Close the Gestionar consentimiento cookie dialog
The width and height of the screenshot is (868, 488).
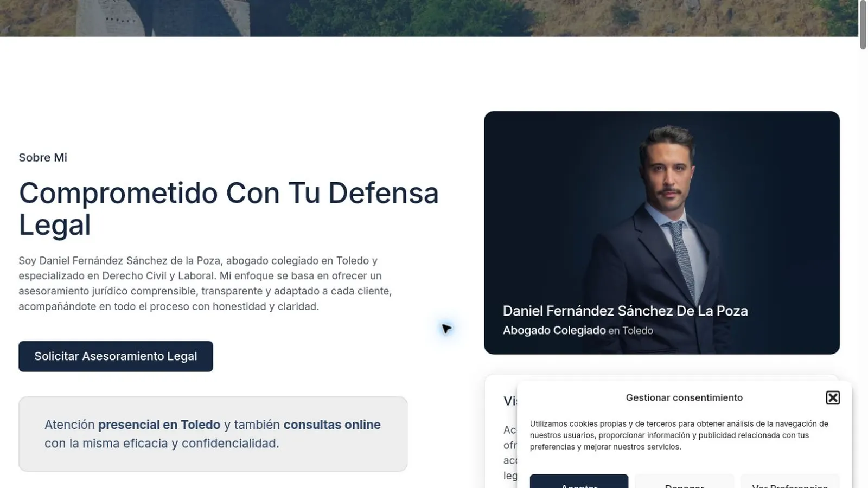click(833, 397)
